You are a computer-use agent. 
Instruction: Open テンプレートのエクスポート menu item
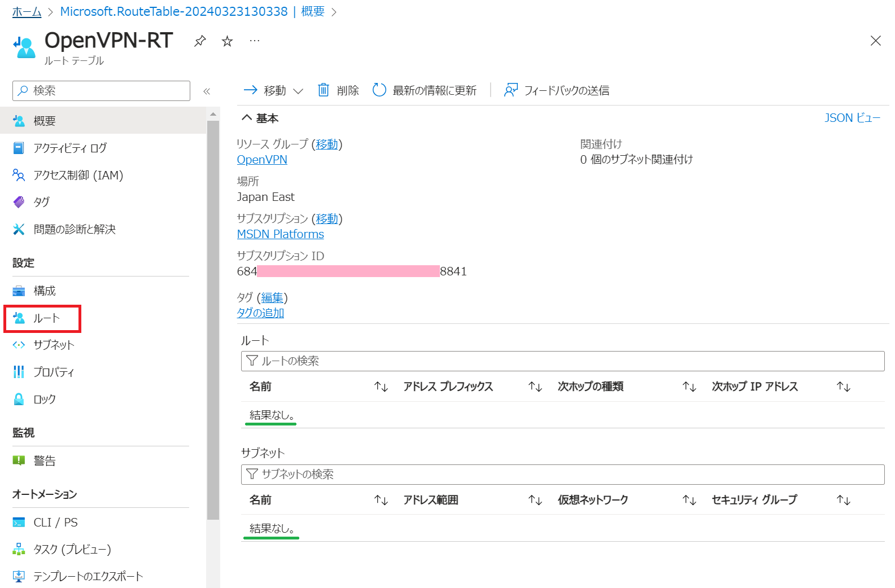coord(103,576)
